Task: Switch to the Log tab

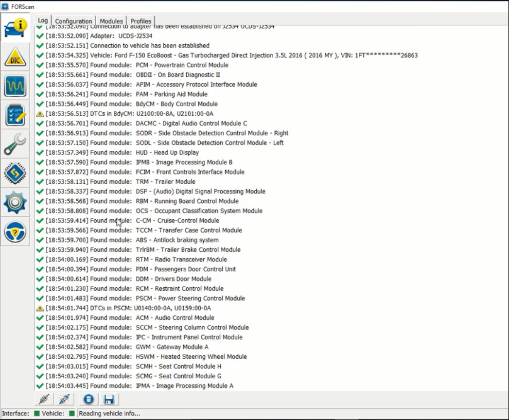Action: pos(43,20)
